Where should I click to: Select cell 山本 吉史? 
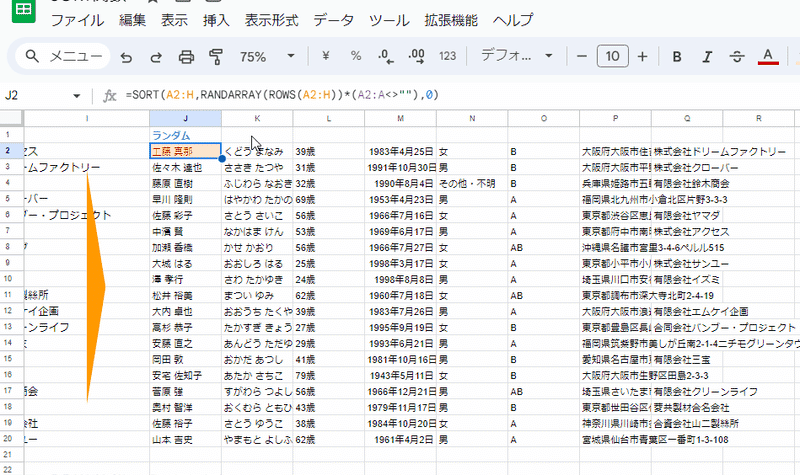185,439
